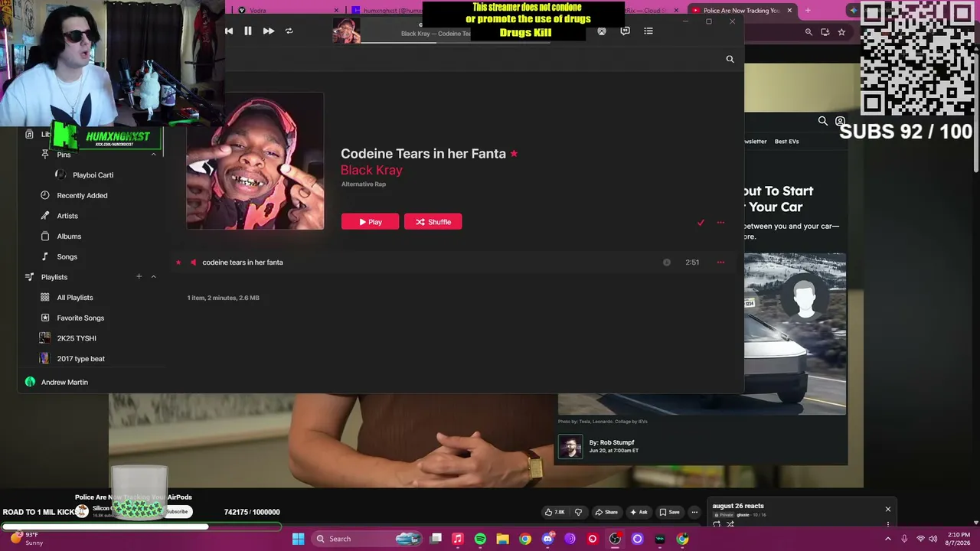Open the Albums library section
The height and width of the screenshot is (551, 980).
(x=69, y=236)
